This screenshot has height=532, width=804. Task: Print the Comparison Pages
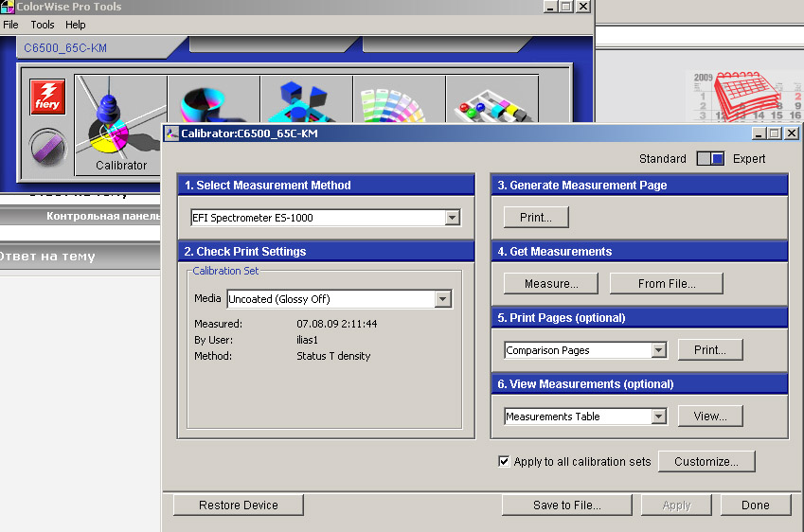(709, 349)
